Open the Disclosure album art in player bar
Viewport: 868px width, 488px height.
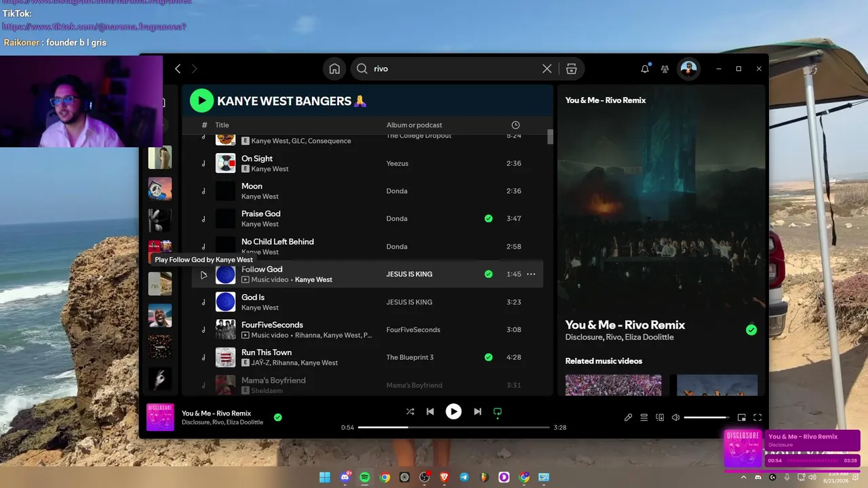pyautogui.click(x=160, y=418)
